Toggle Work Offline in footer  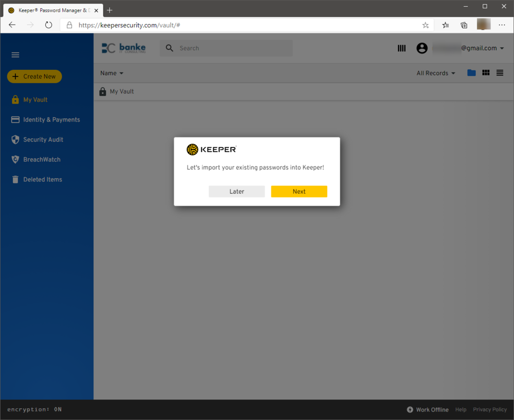tap(428, 410)
